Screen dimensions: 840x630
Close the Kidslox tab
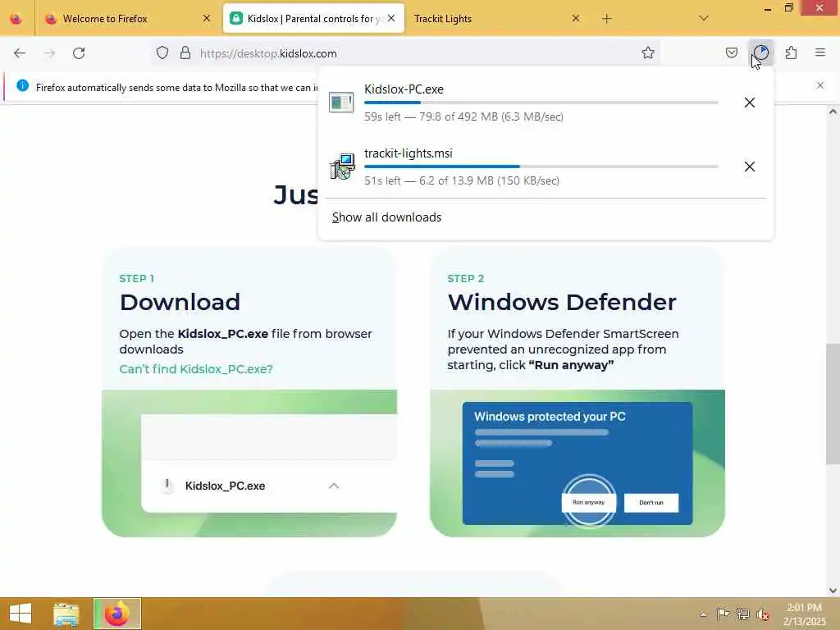[391, 18]
